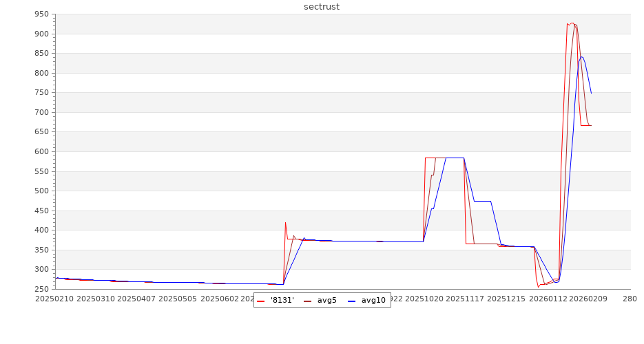
Task: Click the 20250310 x-axis date label
Action: [95, 299]
